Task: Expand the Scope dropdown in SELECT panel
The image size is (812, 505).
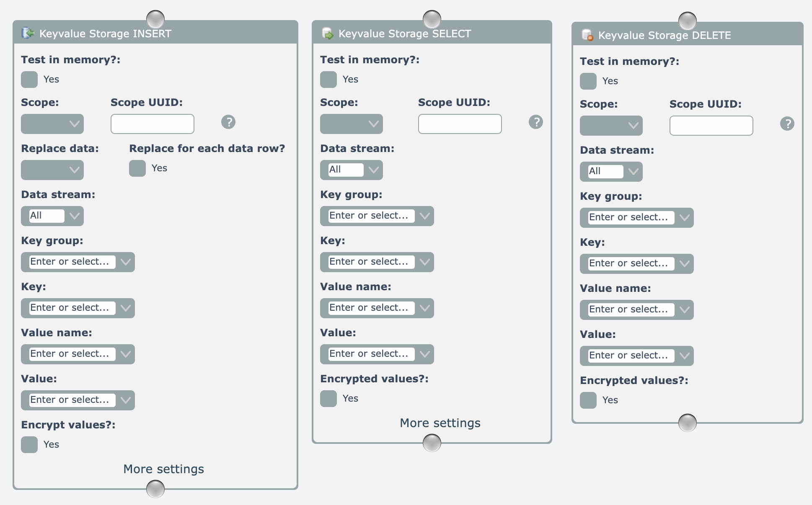Action: click(352, 124)
